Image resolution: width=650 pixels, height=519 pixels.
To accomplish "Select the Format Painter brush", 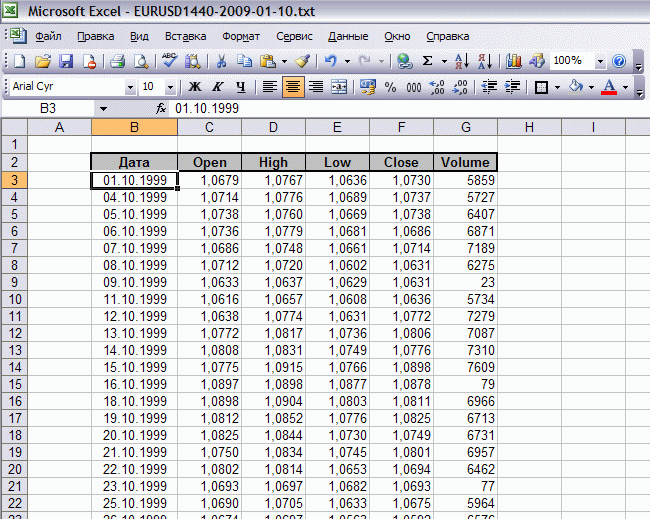I will pyautogui.click(x=302, y=61).
